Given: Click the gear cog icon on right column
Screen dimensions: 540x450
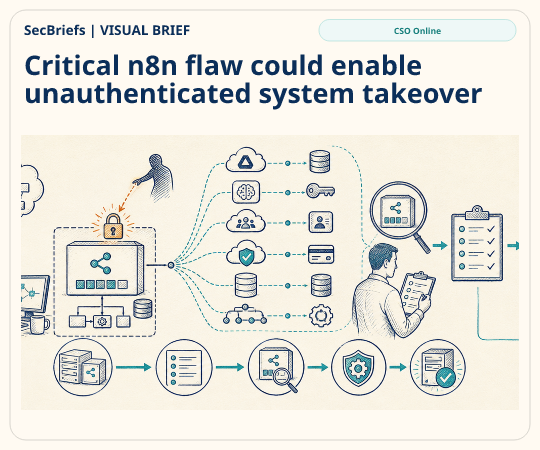Looking at the screenshot, I should [x=321, y=315].
